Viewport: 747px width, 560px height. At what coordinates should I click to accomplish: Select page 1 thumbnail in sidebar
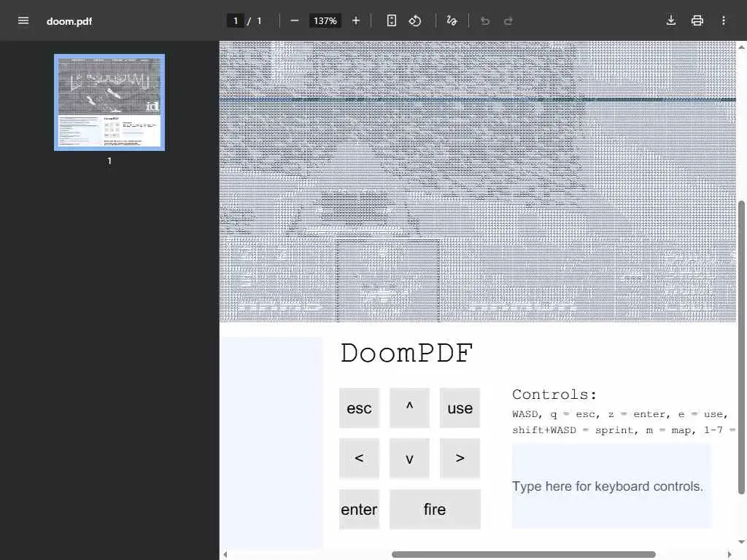109,102
